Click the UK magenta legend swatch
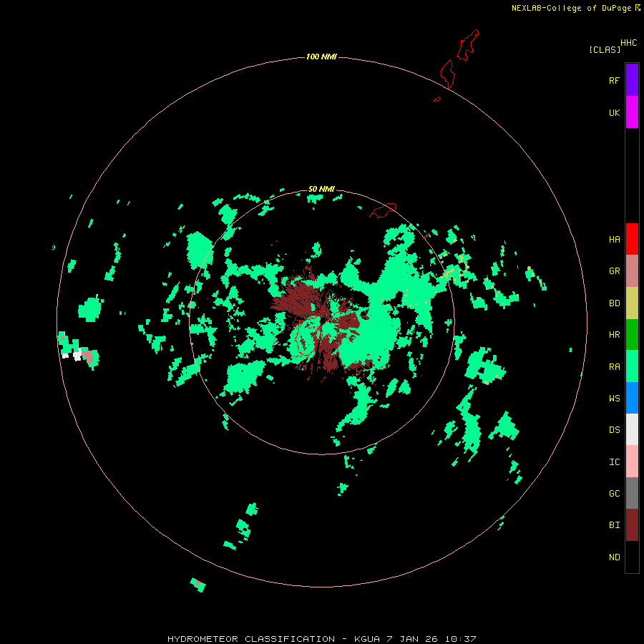 [x=632, y=112]
